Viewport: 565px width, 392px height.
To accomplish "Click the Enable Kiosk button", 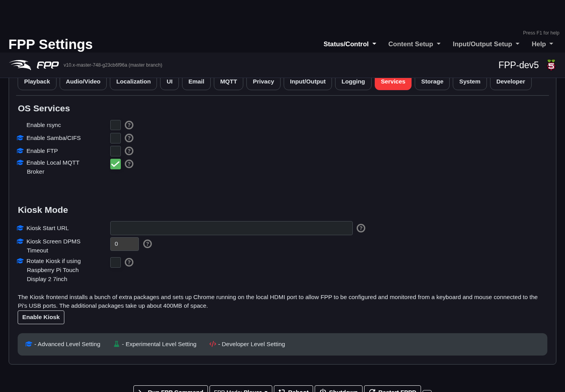I will (41, 317).
